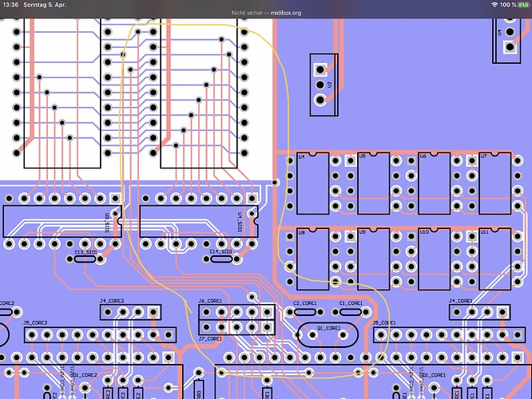Click the U4 chip outline
The height and width of the screenshot is (399, 532).
(x=313, y=184)
